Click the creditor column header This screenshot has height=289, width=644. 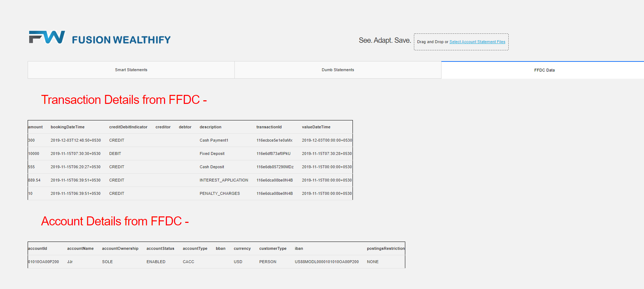point(163,127)
